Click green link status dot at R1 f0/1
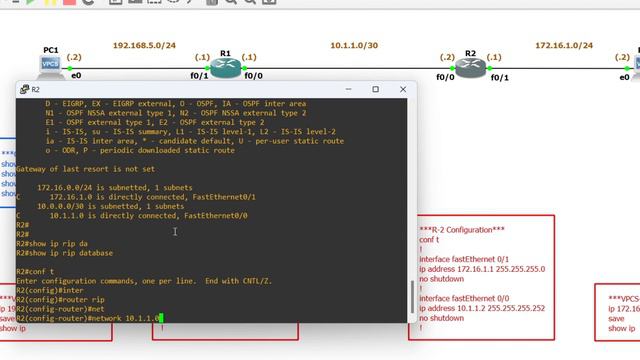Screen dimensions: 640x360 click(x=207, y=68)
